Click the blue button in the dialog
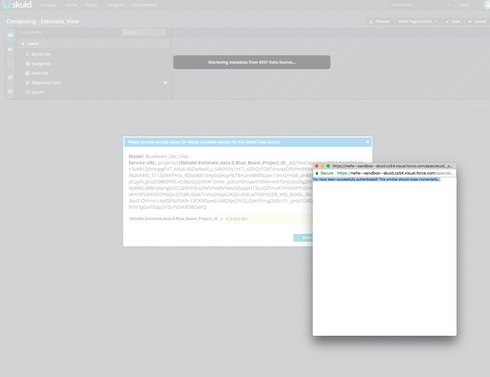The width and height of the screenshot is (490, 377). [x=303, y=238]
